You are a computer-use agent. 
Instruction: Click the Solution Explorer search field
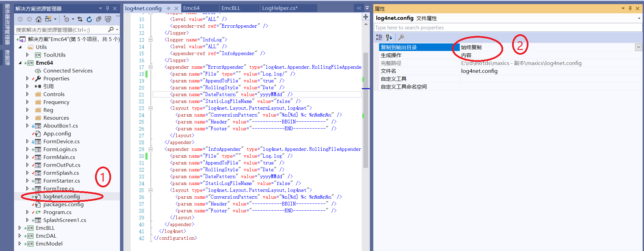point(61,30)
